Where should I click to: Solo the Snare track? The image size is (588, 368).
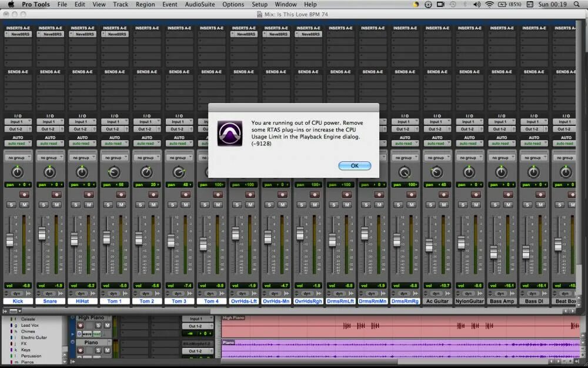click(44, 205)
